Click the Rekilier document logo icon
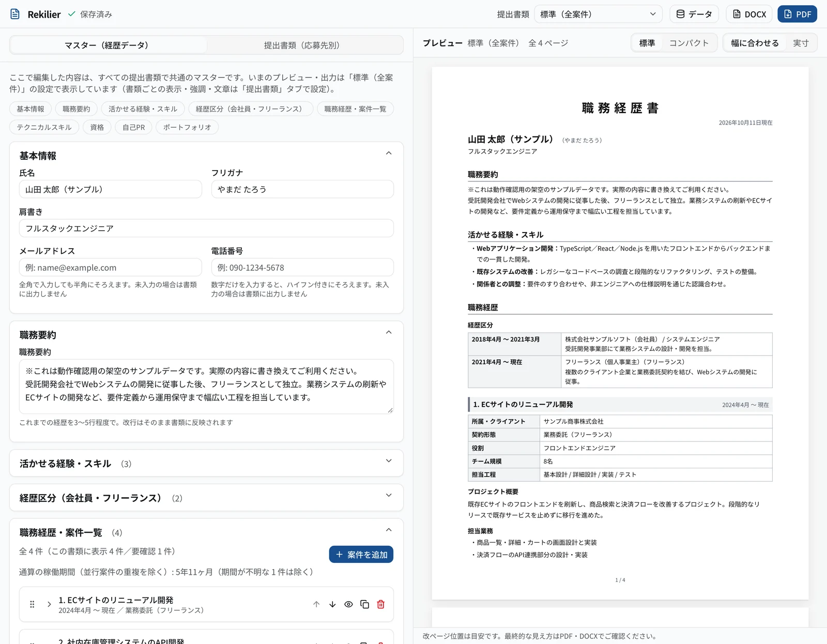Image resolution: width=827 pixels, height=644 pixels. [15, 14]
